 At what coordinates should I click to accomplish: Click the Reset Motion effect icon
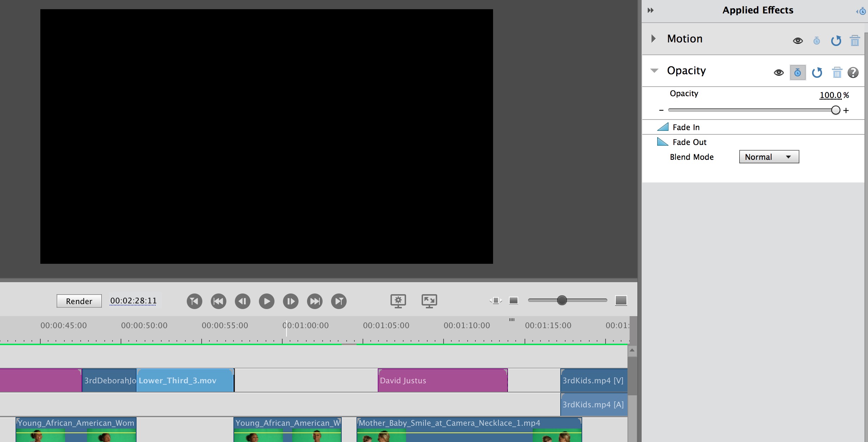click(x=837, y=40)
